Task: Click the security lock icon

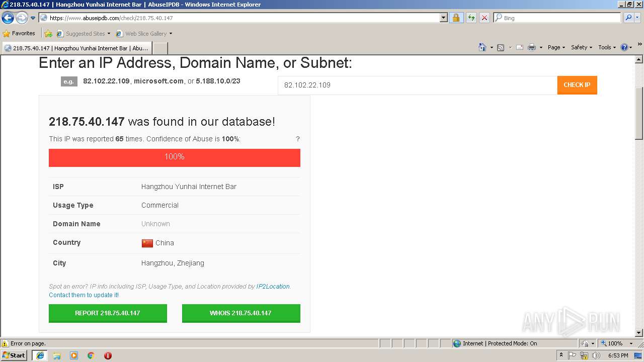Action: [x=456, y=18]
